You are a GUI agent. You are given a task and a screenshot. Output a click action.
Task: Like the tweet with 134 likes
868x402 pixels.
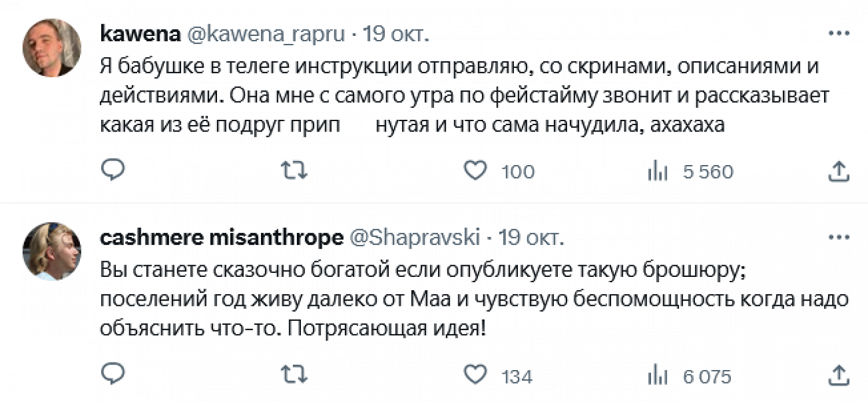[x=476, y=376]
